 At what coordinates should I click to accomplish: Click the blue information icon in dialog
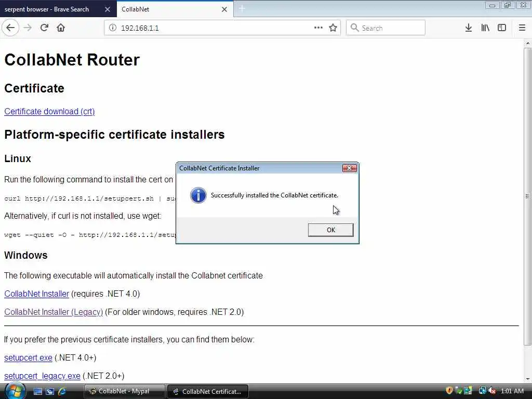coord(198,195)
